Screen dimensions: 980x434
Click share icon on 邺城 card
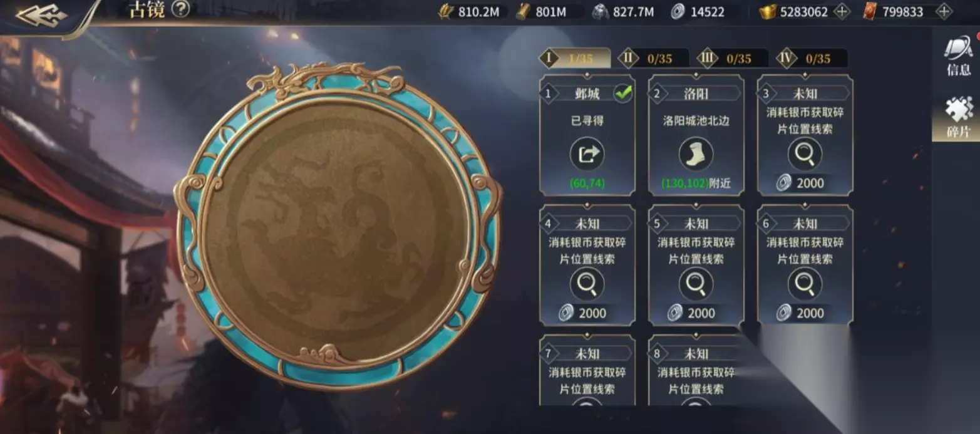click(587, 153)
